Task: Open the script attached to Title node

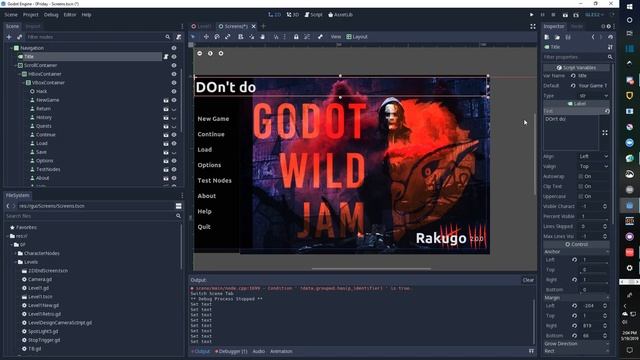Action: 166,57
